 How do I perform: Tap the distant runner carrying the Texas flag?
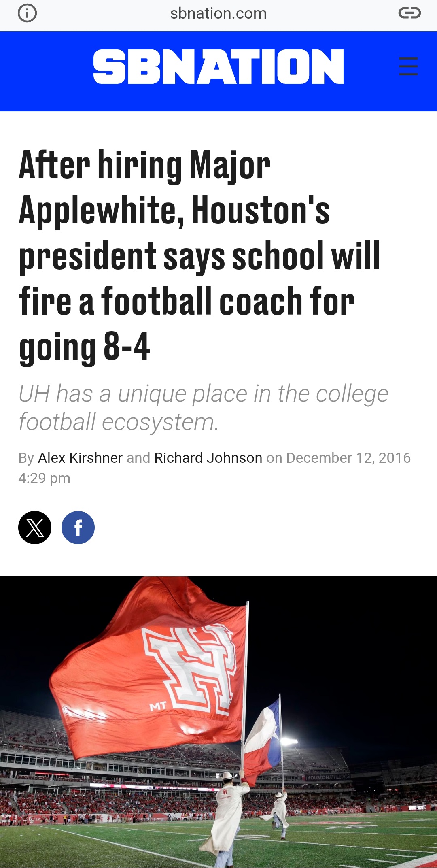pyautogui.click(x=277, y=813)
